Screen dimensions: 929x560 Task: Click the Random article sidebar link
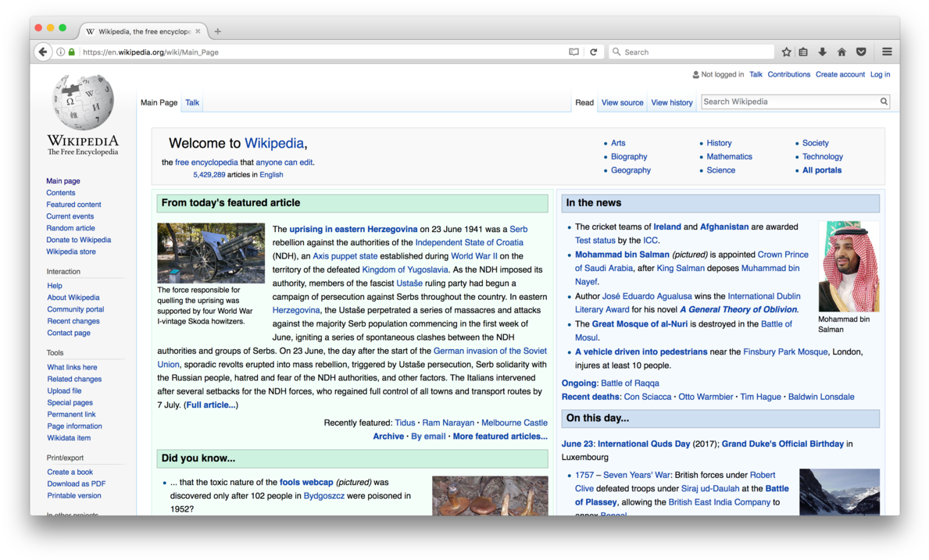tap(70, 228)
